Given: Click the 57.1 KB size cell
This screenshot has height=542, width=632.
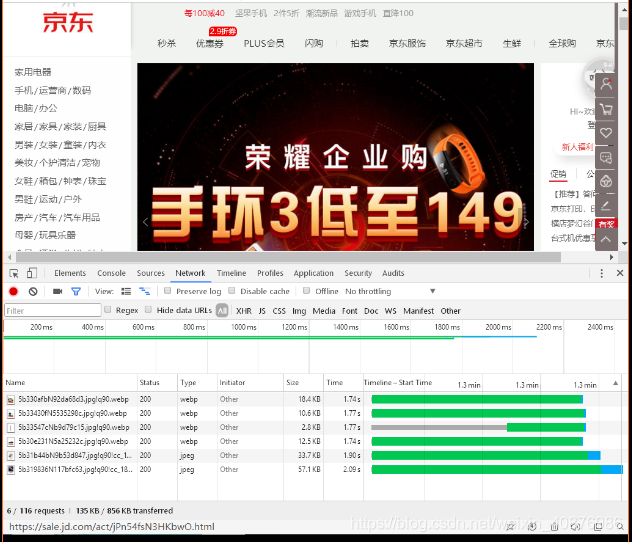Looking at the screenshot, I should (309, 469).
